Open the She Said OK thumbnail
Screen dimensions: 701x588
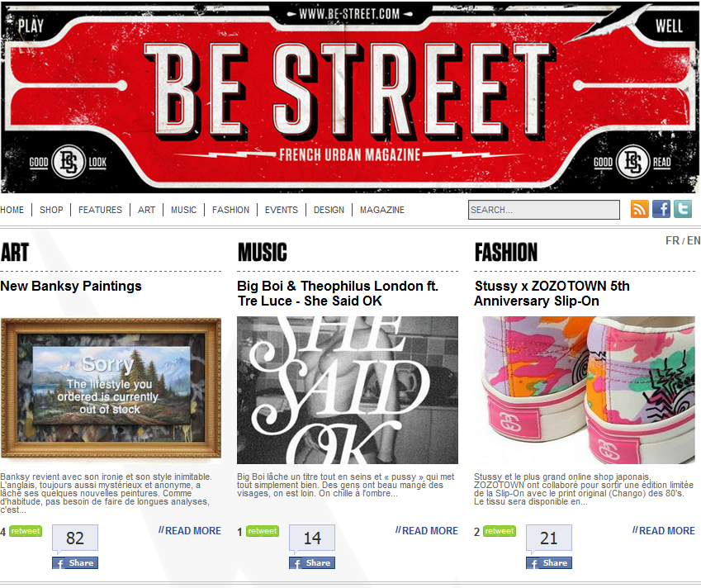tap(348, 391)
